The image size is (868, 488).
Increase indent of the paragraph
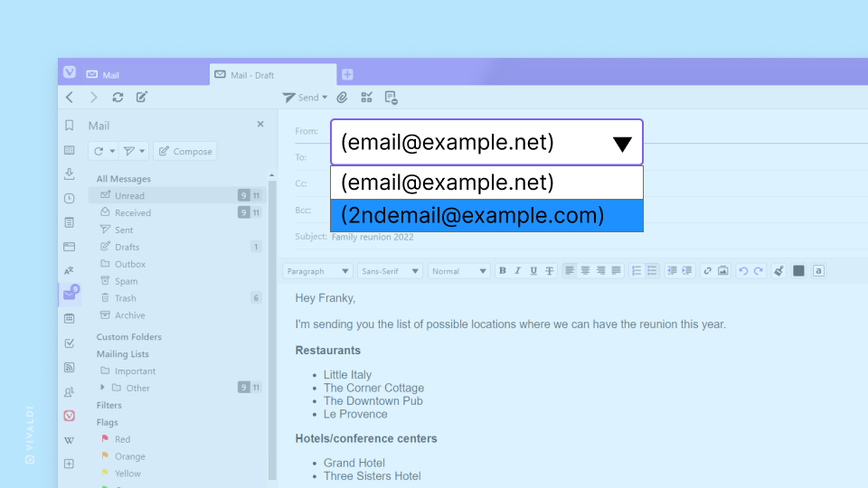(687, 270)
